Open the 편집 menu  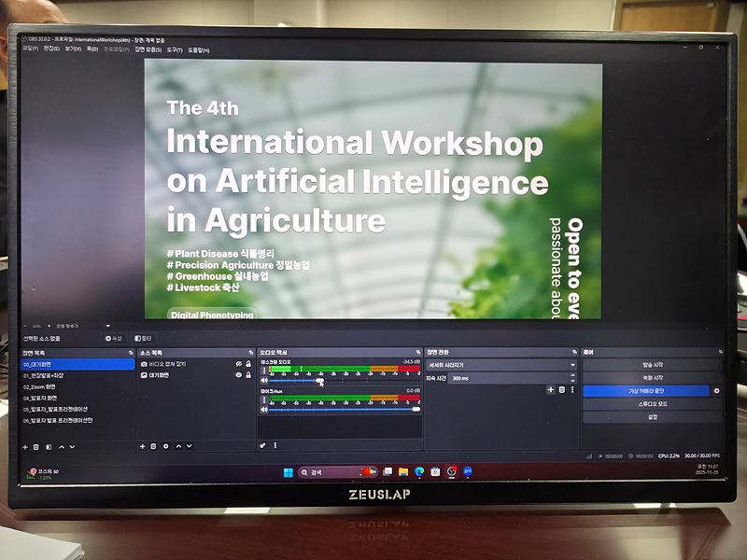click(51, 49)
